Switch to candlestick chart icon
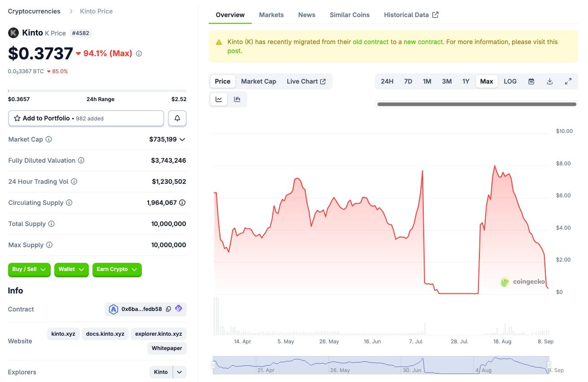588x382 pixels. pyautogui.click(x=237, y=99)
